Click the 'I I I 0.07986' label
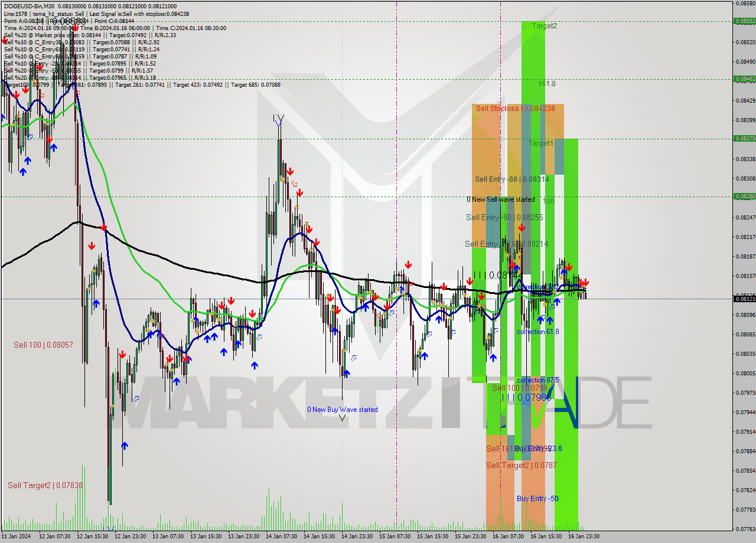Image resolution: width=756 pixels, height=543 pixels. [x=526, y=398]
